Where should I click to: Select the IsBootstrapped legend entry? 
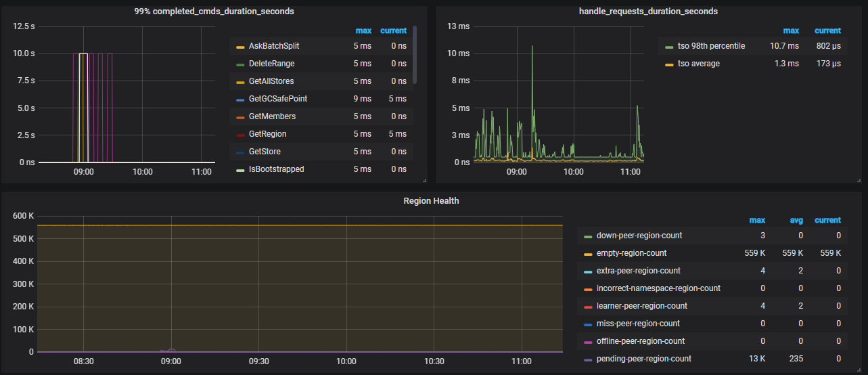(x=276, y=169)
